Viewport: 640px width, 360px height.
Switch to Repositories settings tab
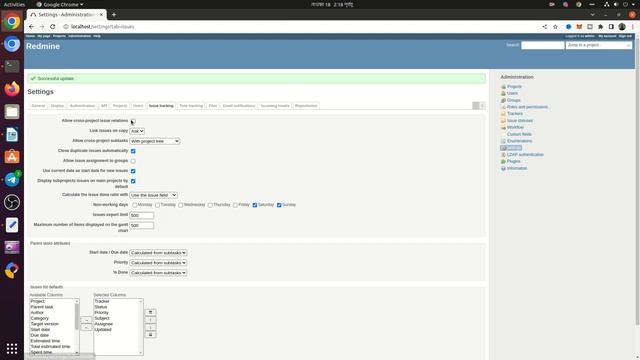(306, 106)
